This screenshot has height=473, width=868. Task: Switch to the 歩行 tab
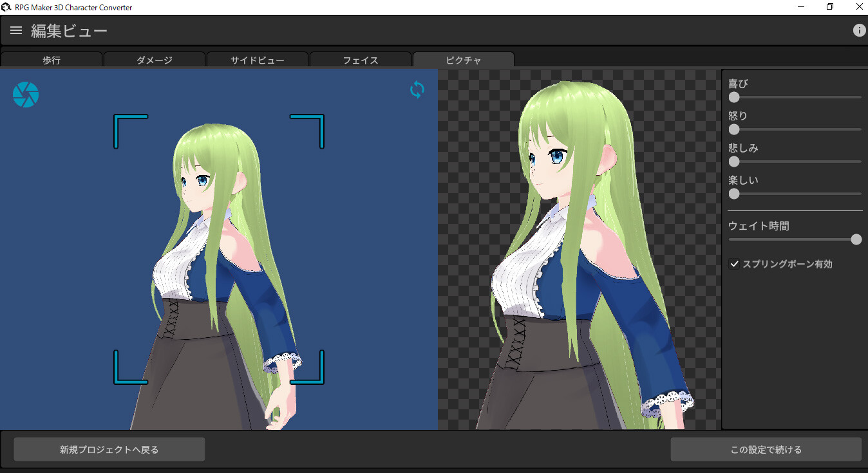(52, 59)
